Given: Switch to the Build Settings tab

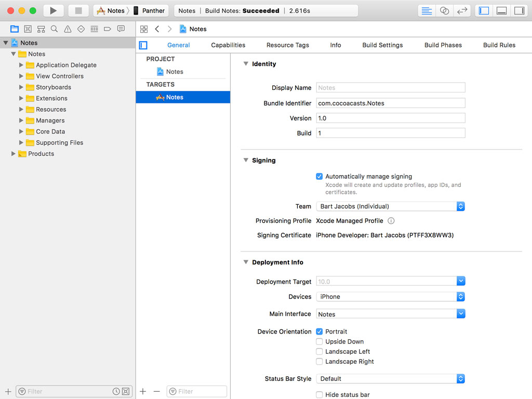Looking at the screenshot, I should click(x=382, y=45).
